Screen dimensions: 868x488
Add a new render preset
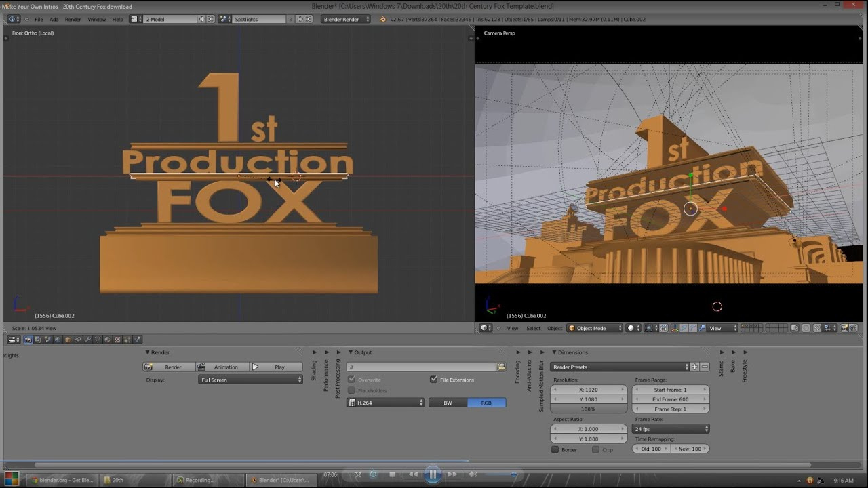click(695, 367)
